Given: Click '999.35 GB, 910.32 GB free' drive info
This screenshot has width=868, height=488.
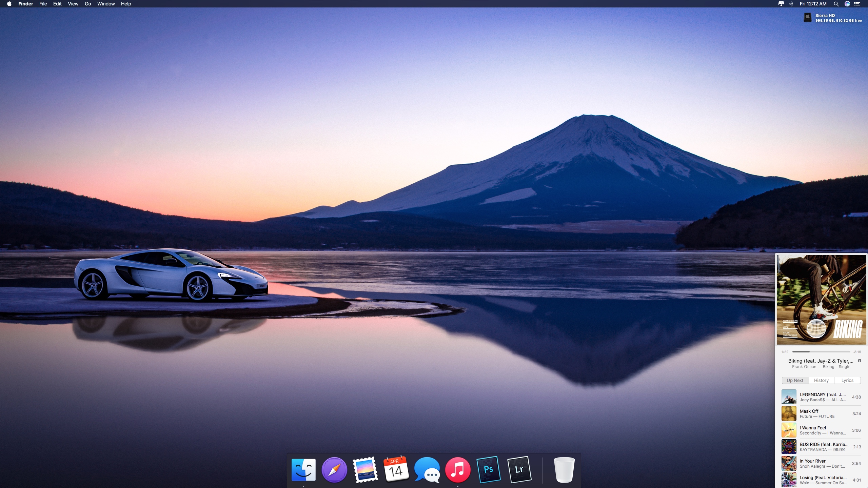Looking at the screenshot, I should [839, 21].
